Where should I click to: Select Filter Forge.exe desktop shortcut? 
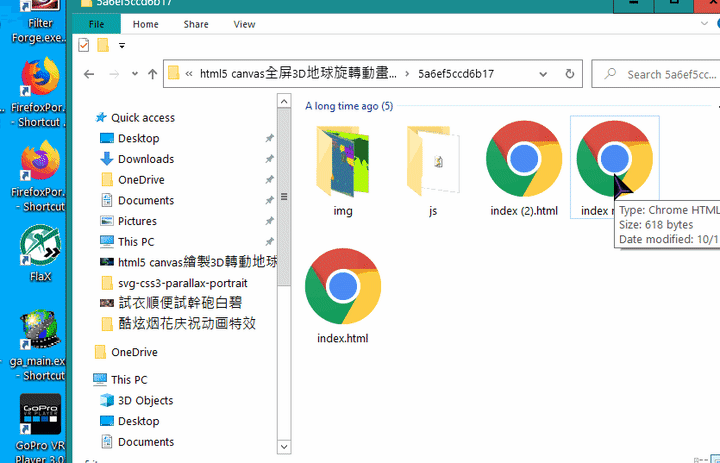coord(39,21)
